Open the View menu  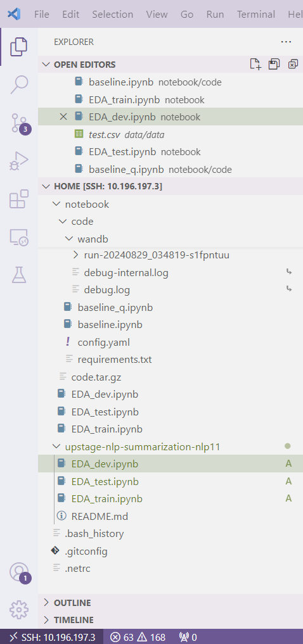point(157,15)
